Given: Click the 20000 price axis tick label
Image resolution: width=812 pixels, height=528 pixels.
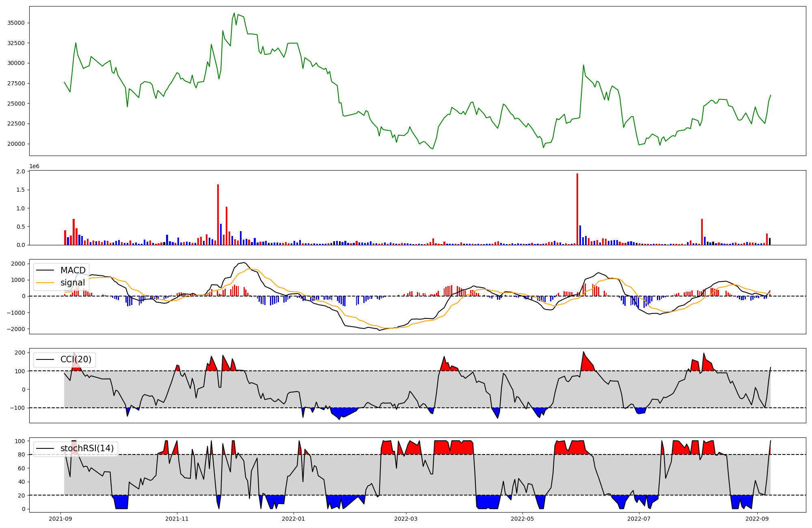Looking at the screenshot, I should click(16, 144).
